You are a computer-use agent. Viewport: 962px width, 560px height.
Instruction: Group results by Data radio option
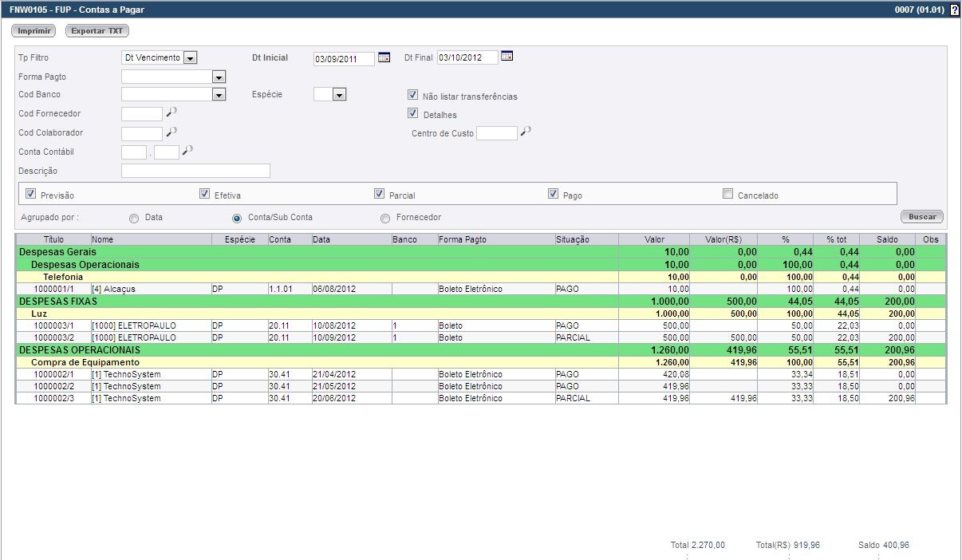click(x=134, y=219)
